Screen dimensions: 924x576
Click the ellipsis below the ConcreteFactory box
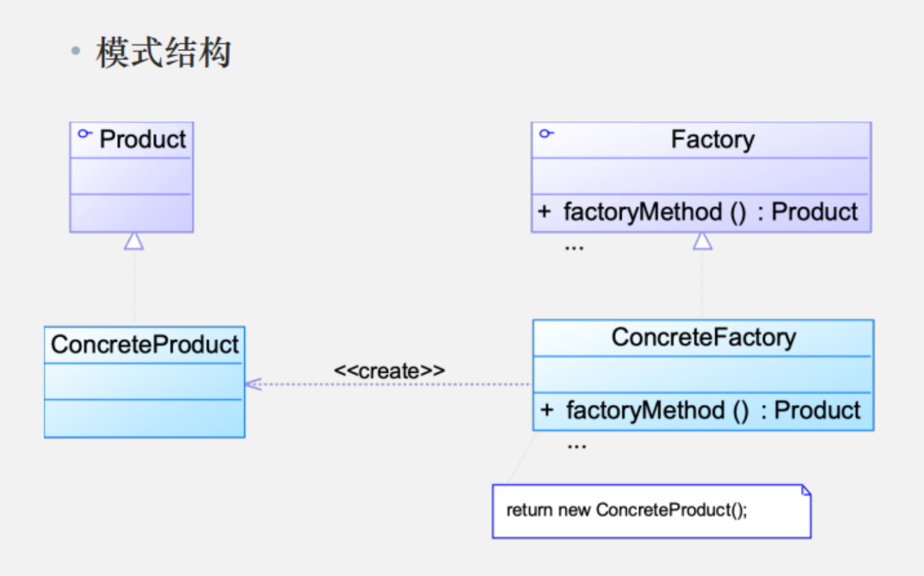(x=576, y=445)
